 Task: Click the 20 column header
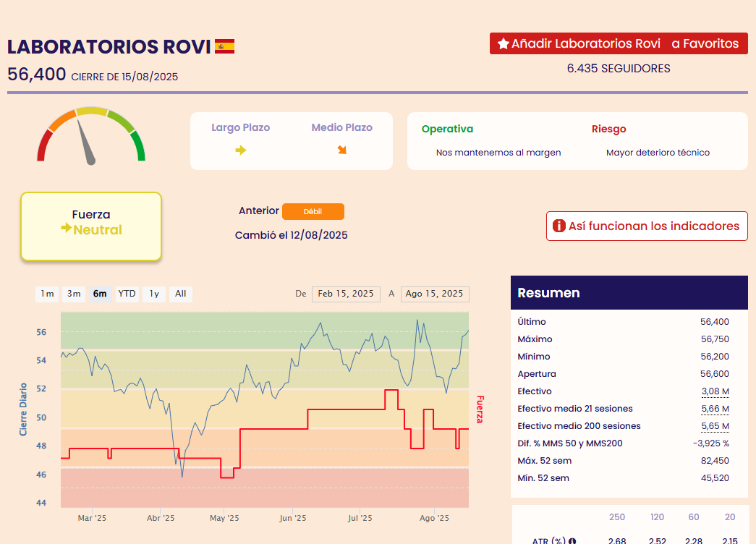(x=730, y=517)
